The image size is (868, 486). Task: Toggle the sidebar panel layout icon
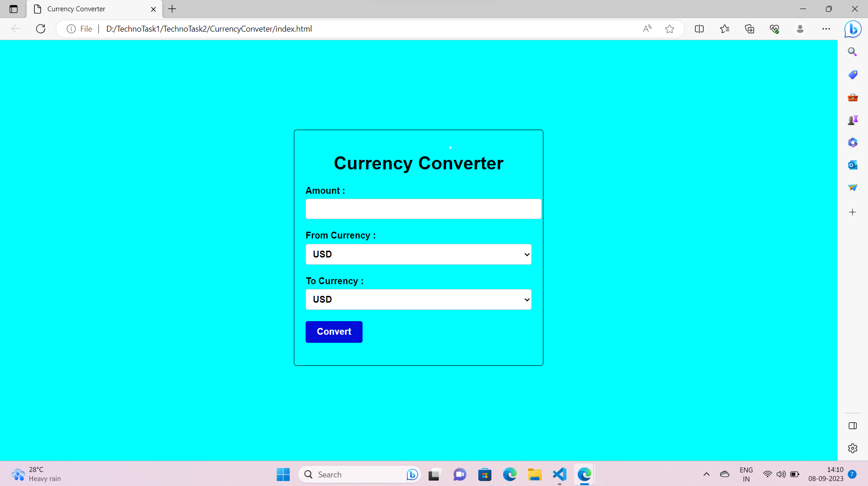pyautogui.click(x=853, y=426)
